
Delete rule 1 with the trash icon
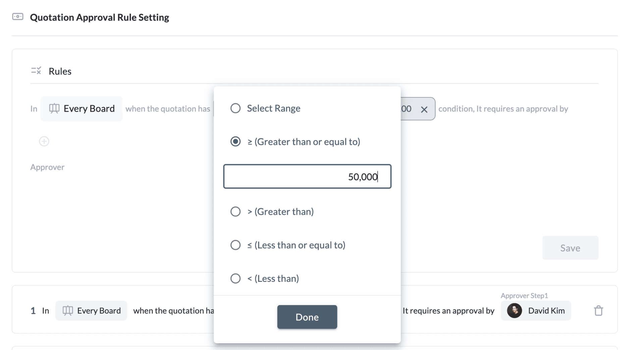click(598, 310)
